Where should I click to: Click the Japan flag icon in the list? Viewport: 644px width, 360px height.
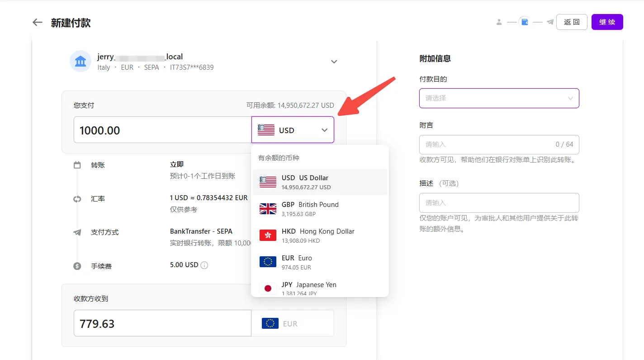268,288
